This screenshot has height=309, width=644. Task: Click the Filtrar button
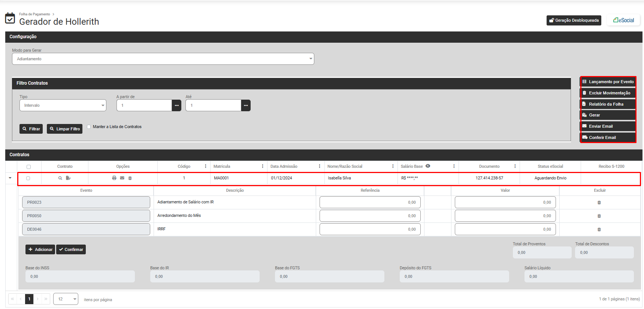point(31,129)
